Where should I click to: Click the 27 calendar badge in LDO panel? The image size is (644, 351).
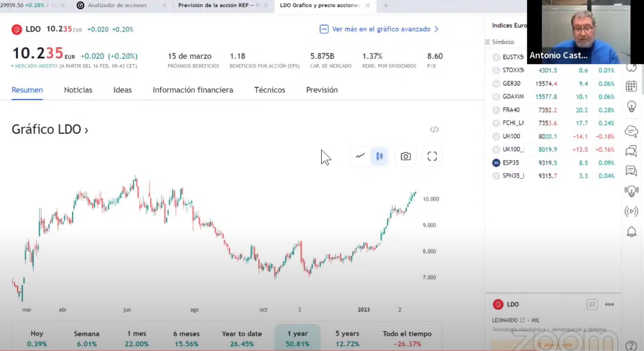pyautogui.click(x=592, y=304)
